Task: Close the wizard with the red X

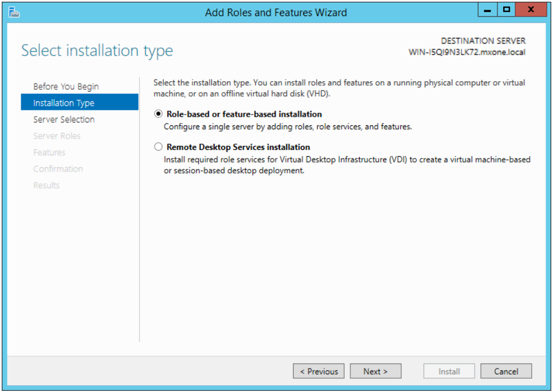Action: click(x=531, y=10)
